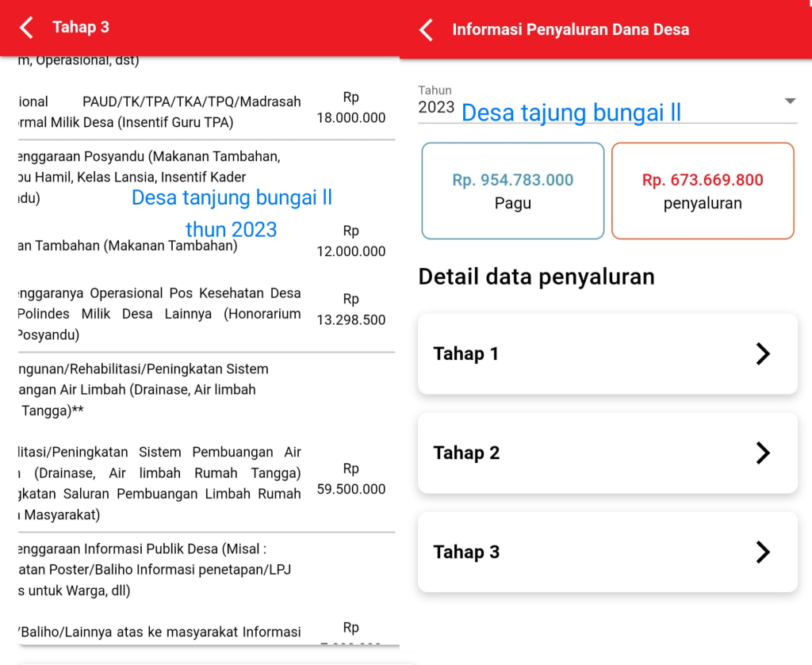Viewport: 812px width, 665px height.
Task: Tap the Rp 12.000.000 Makanan Tambahan amount
Action: click(x=350, y=241)
